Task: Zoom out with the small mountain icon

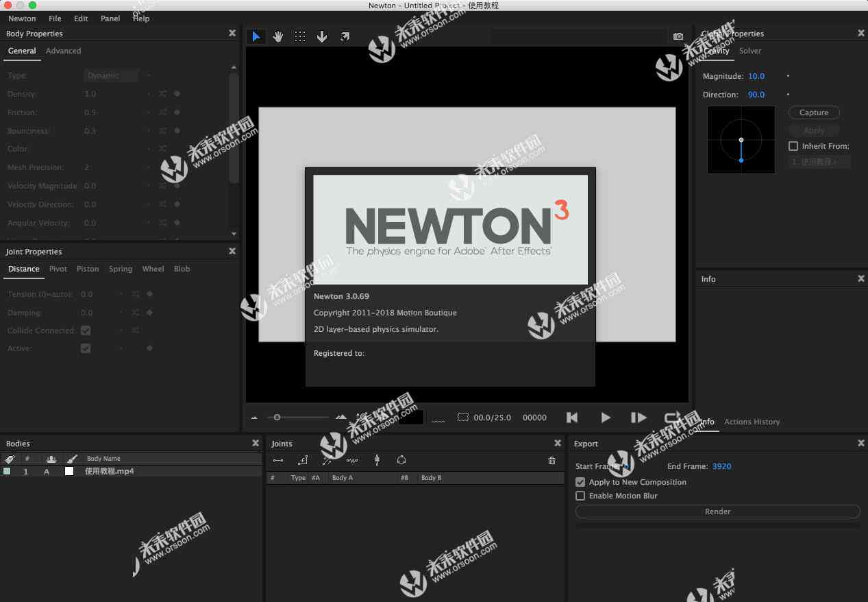Action: point(254,418)
